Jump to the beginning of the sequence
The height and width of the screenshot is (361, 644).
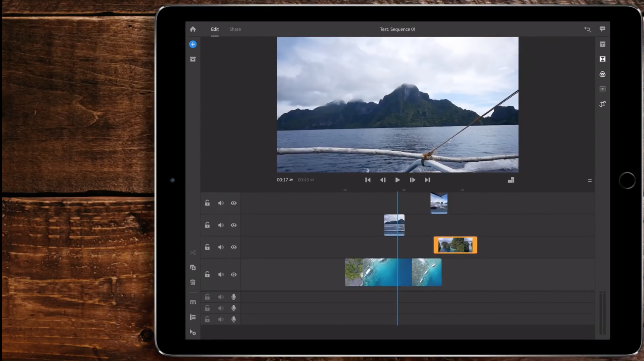tap(368, 180)
